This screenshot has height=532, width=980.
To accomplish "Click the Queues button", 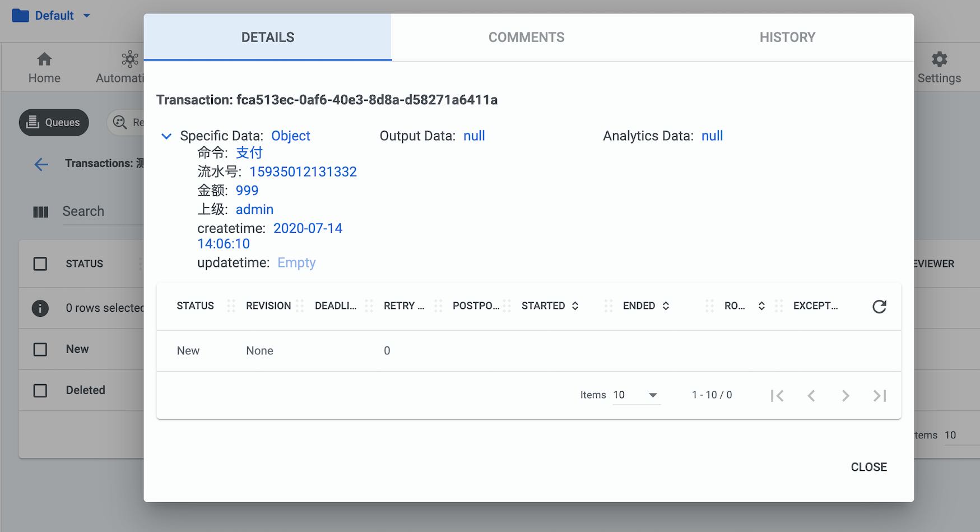I will [54, 122].
